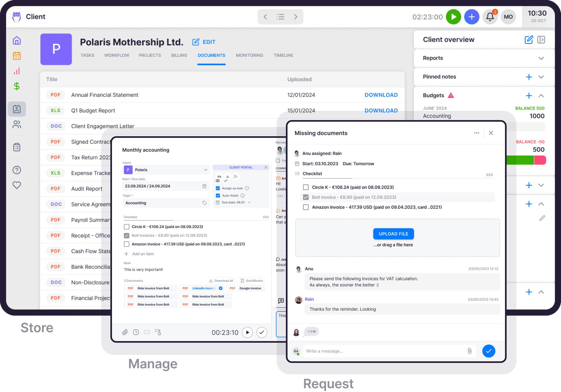Open the home icon in sidebar
Screen dimensions: 561x392
pyautogui.click(x=17, y=41)
